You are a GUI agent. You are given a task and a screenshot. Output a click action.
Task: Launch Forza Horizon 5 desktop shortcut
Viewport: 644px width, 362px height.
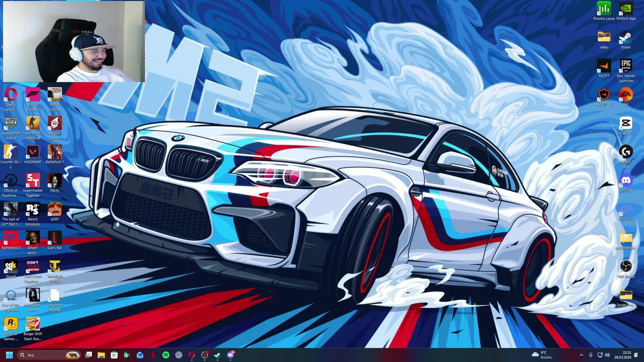[x=33, y=100]
